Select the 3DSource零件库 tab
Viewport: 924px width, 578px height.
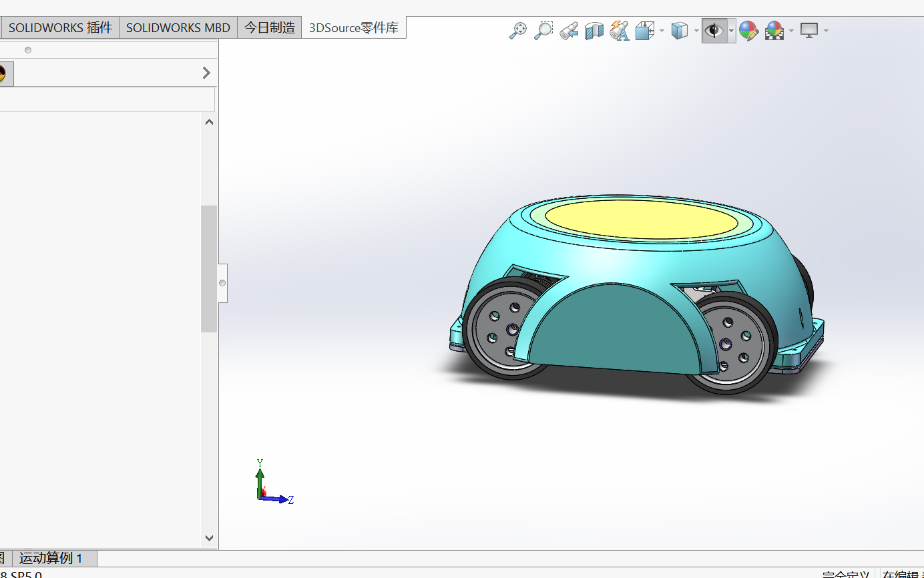click(x=354, y=27)
